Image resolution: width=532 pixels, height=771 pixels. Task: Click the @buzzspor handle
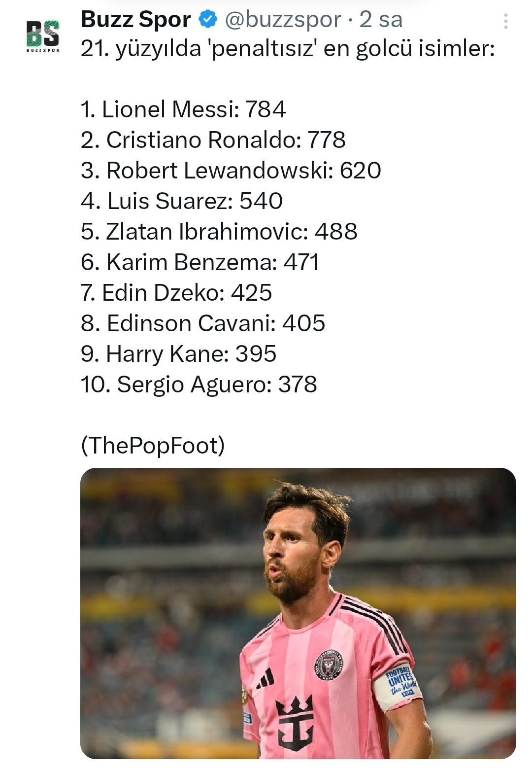pos(283,20)
